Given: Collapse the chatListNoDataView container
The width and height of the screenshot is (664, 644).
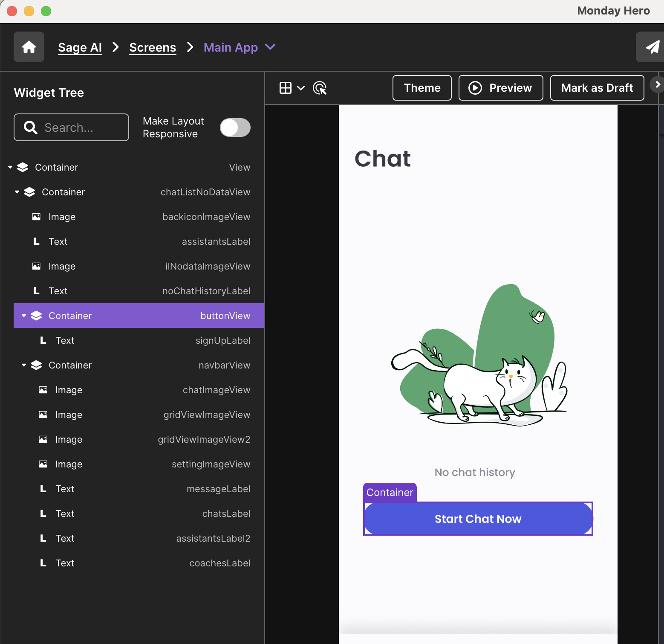Looking at the screenshot, I should 17,192.
